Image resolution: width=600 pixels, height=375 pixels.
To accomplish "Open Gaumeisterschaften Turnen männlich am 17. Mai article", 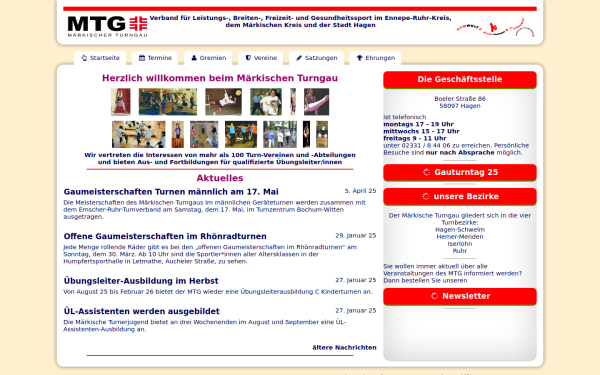I will [171, 192].
